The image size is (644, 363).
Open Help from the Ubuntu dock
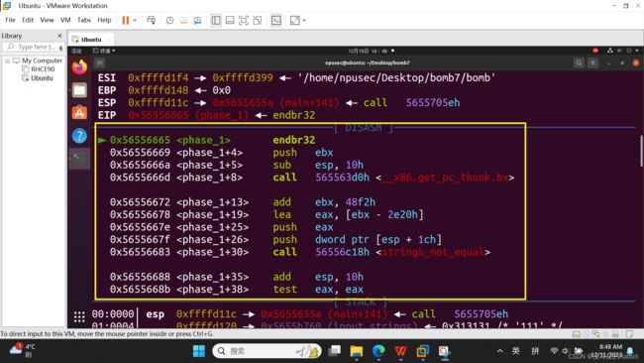pos(79,135)
